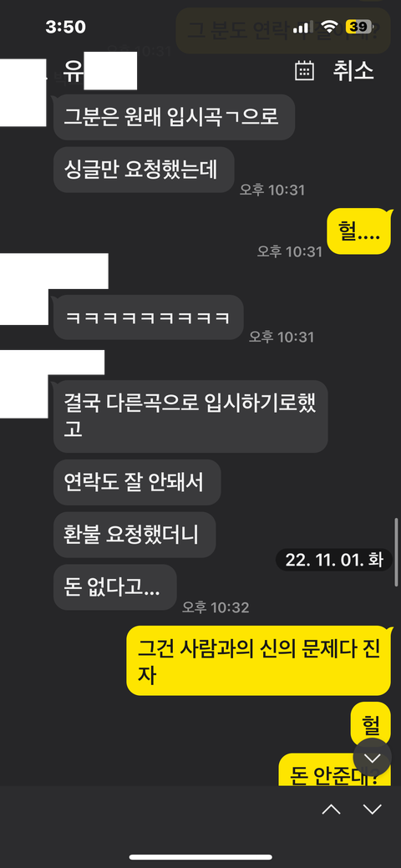
Task: Jump to next search result arrow
Action: tap(373, 810)
